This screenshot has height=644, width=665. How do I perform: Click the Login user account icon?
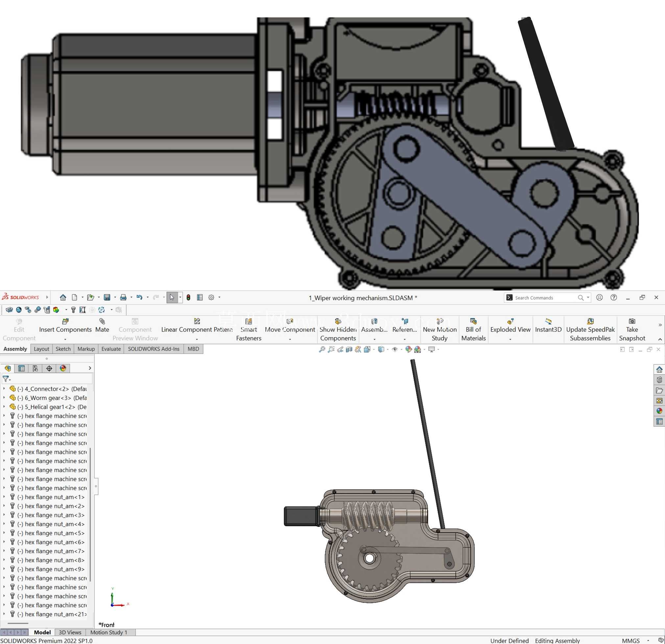point(600,297)
